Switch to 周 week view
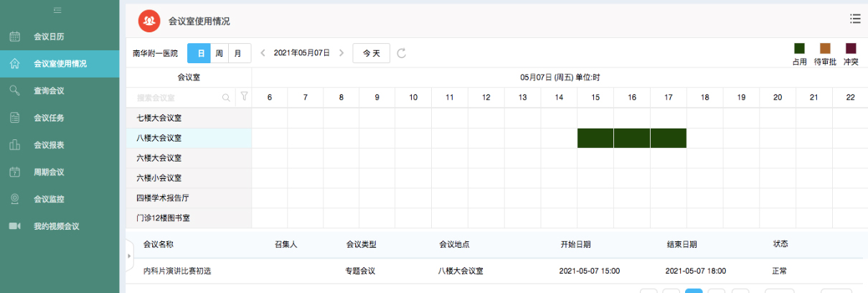This screenshot has height=293, width=868. coord(220,53)
